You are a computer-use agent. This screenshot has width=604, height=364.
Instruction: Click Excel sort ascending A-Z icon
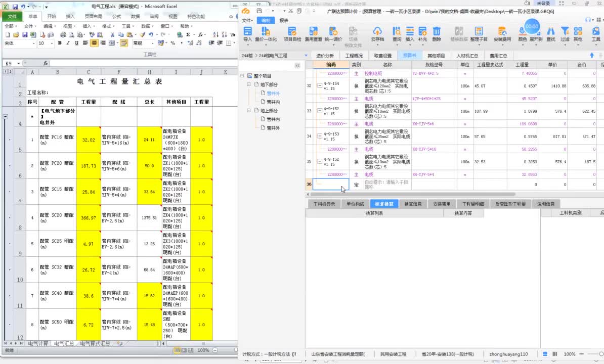pos(215,34)
